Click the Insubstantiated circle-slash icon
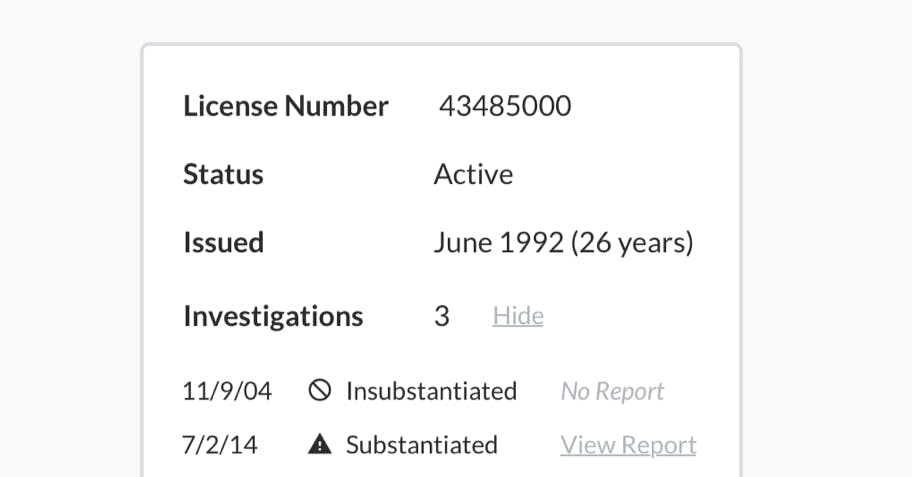The height and width of the screenshot is (477, 912). point(320,391)
